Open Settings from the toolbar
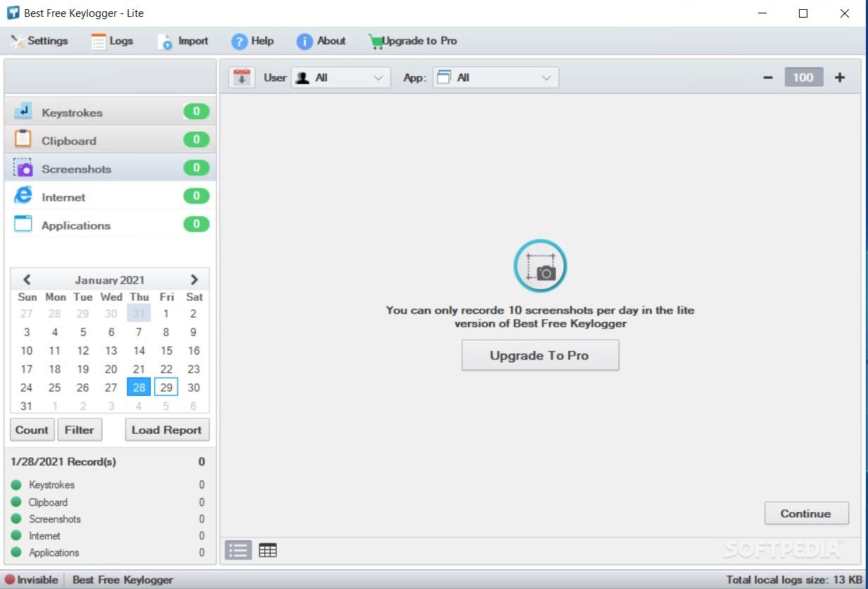This screenshot has height=589, width=868. pyautogui.click(x=39, y=41)
